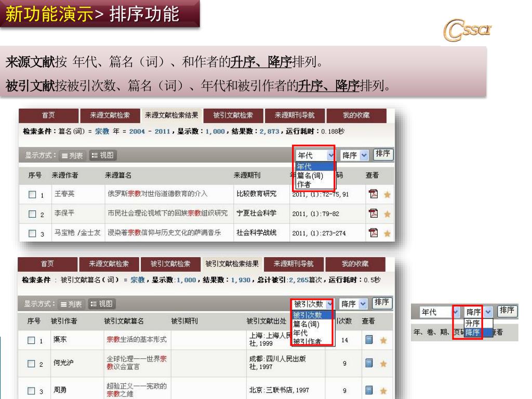Click 排序 button in source results
This screenshot has width=532, height=399.
[383, 155]
